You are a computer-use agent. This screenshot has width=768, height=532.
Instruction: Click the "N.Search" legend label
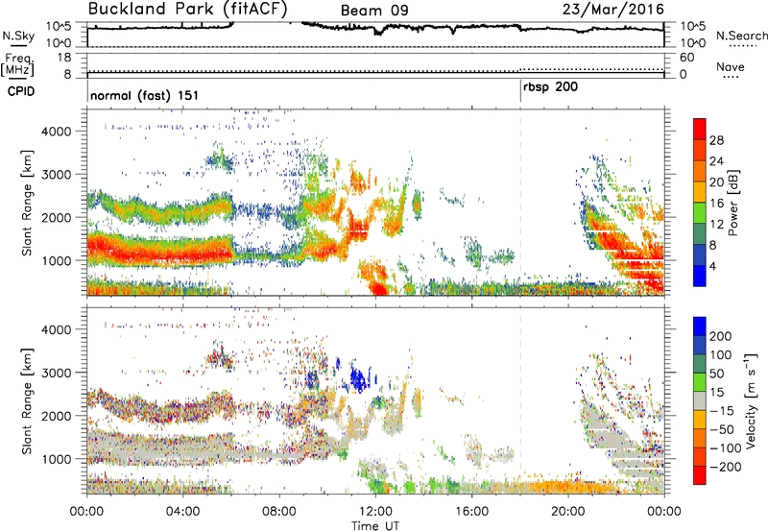coord(741,36)
